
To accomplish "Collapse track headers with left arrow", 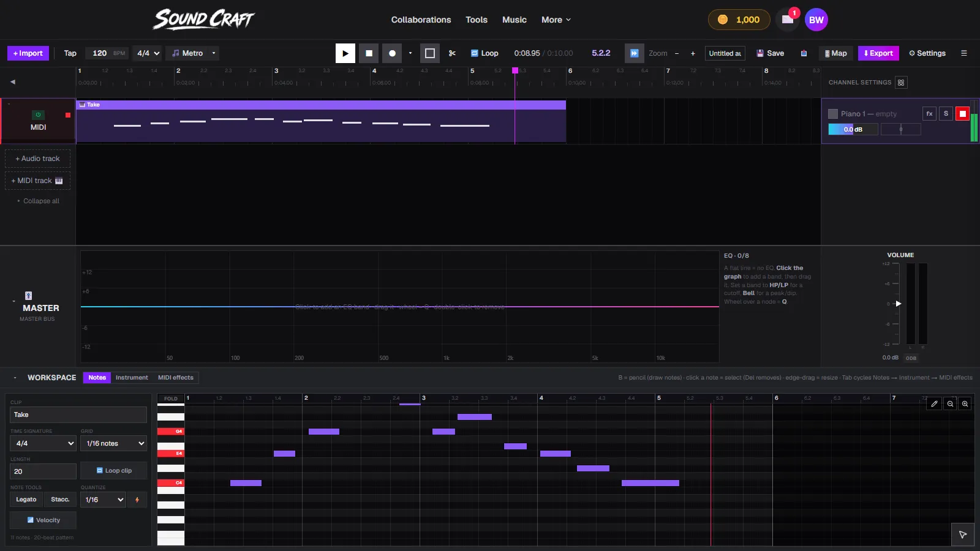I will (12, 81).
